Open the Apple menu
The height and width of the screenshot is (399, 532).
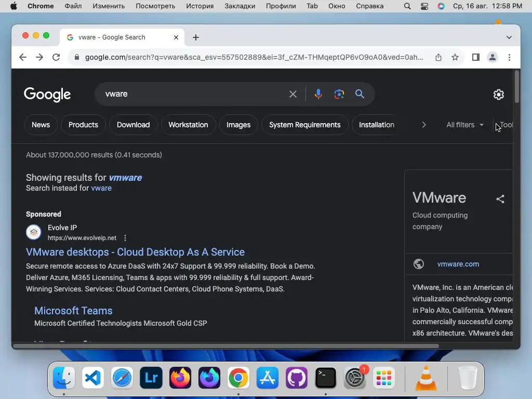click(14, 6)
